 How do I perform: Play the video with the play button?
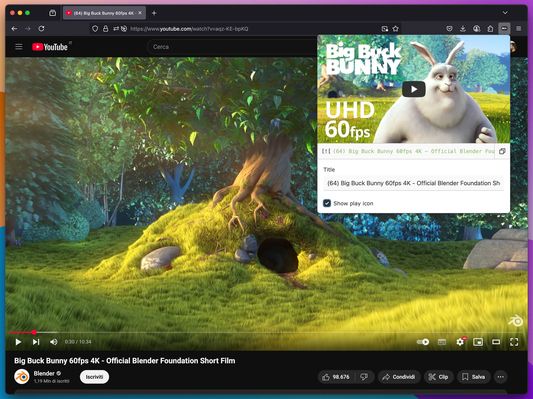(18, 342)
